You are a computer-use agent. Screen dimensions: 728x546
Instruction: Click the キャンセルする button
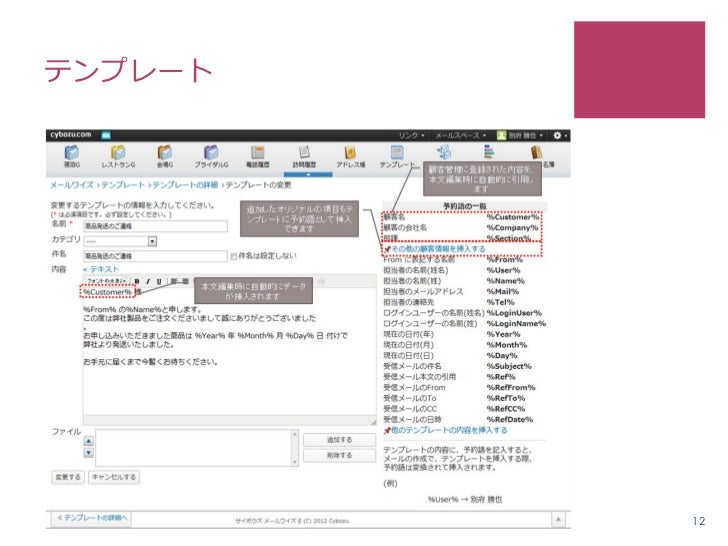pos(114,477)
